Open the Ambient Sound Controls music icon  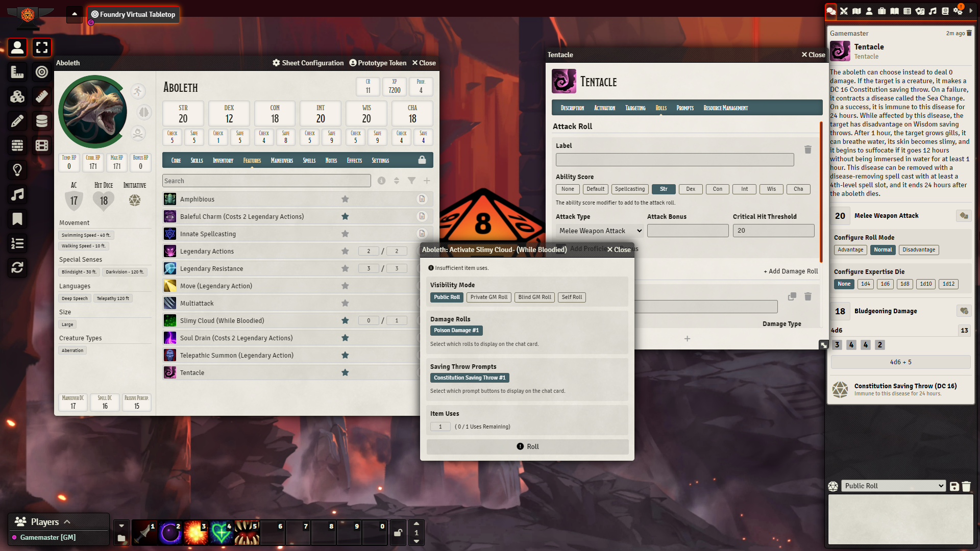[17, 194]
